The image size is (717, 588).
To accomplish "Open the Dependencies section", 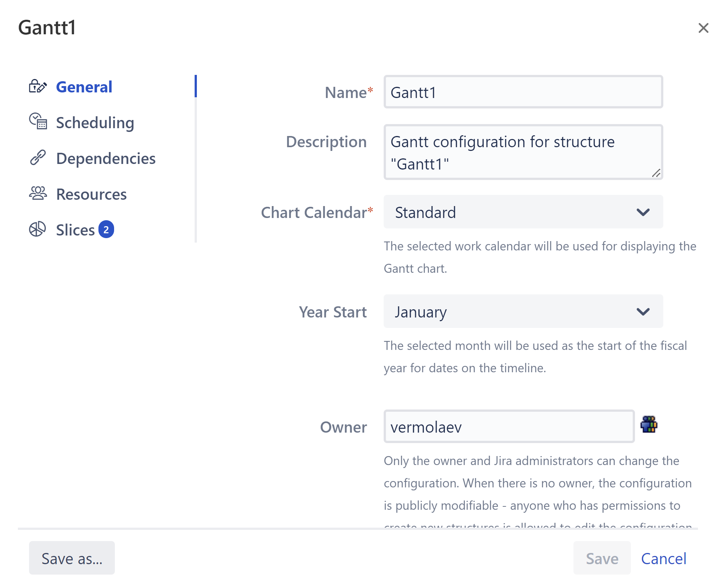I will [106, 158].
